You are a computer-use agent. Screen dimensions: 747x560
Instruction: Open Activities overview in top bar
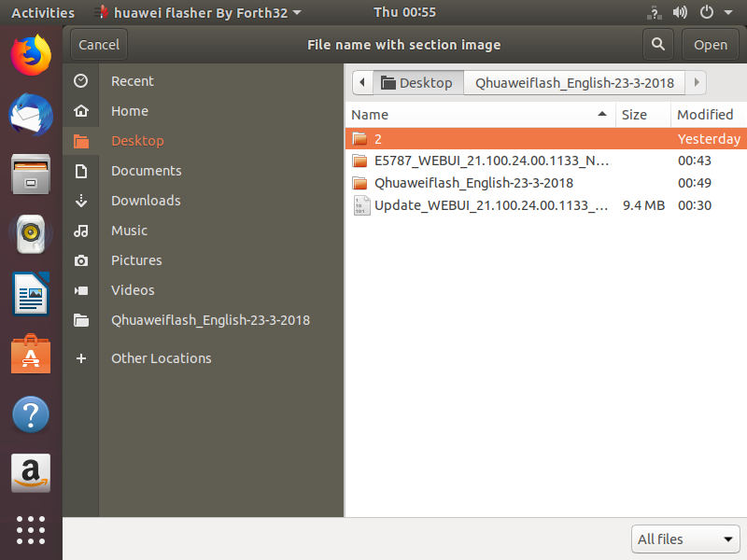click(x=43, y=12)
